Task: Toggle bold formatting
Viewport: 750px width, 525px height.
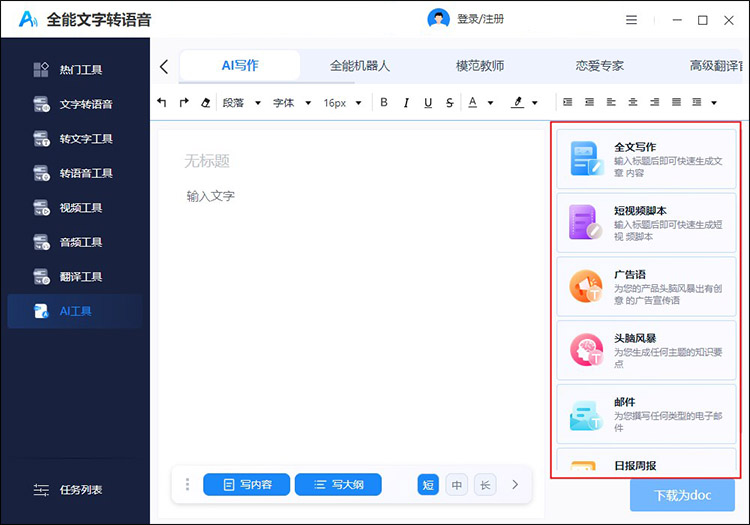Action: click(x=384, y=102)
